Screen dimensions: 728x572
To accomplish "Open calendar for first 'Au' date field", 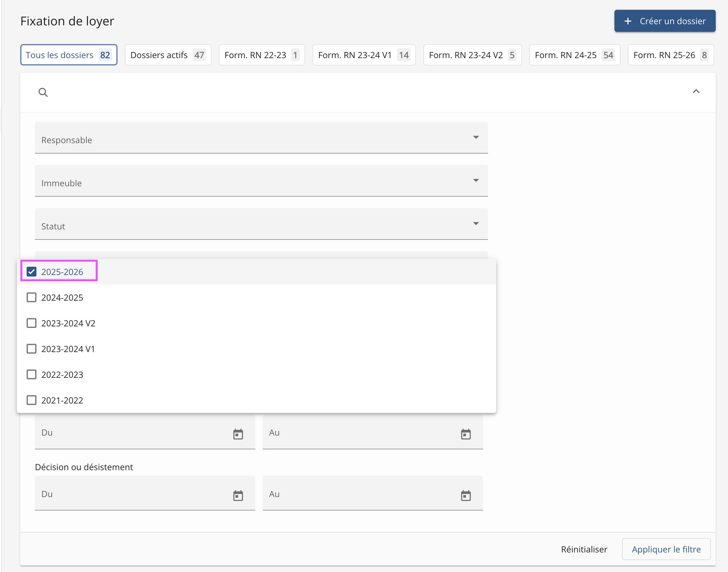I will (466, 434).
